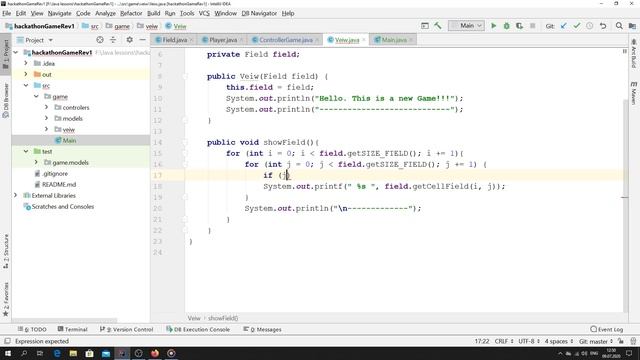Screen dimensions: 640x360
Task: Open Ant Build tool window
Action: coord(633,53)
